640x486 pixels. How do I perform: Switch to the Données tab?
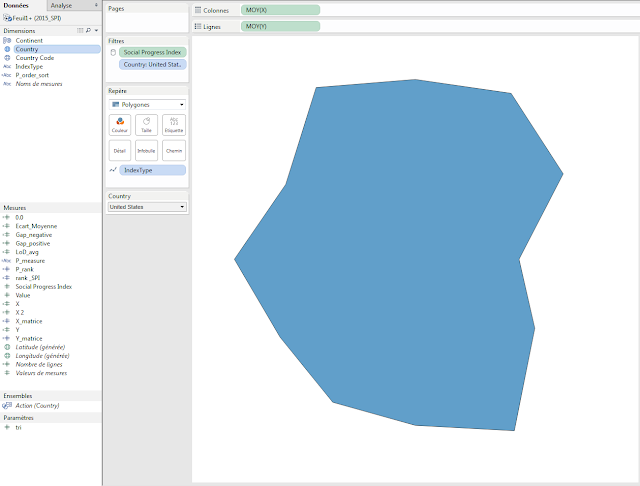click(16, 5)
